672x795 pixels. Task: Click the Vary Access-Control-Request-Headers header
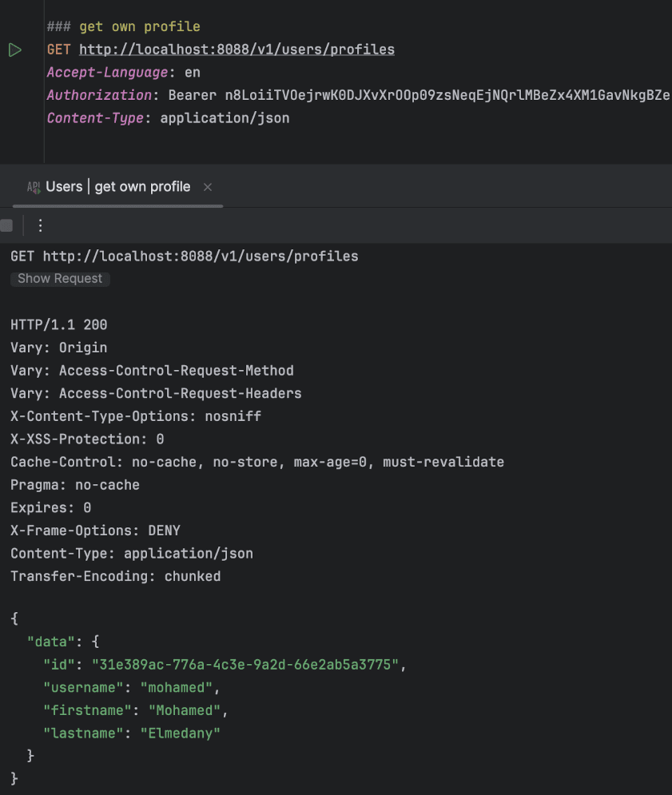(156, 393)
